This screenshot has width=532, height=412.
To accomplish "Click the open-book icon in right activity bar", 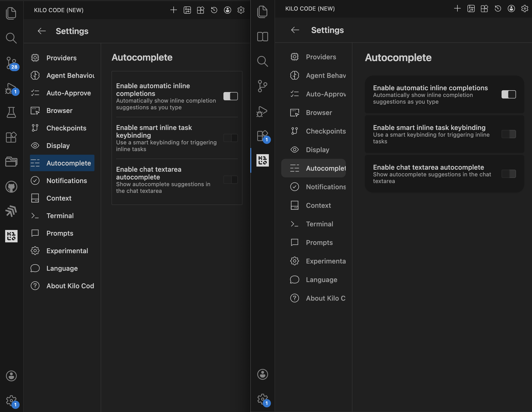I will click(262, 37).
